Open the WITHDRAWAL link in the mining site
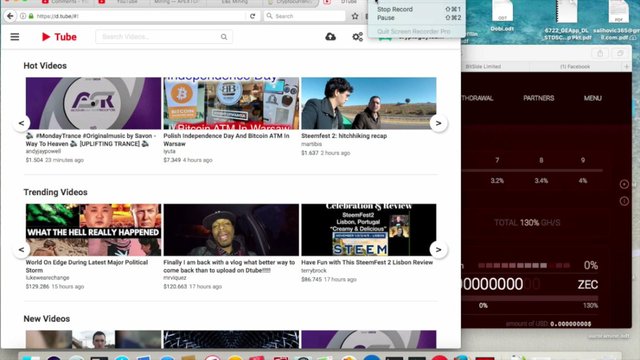The image size is (640, 360). (x=477, y=98)
